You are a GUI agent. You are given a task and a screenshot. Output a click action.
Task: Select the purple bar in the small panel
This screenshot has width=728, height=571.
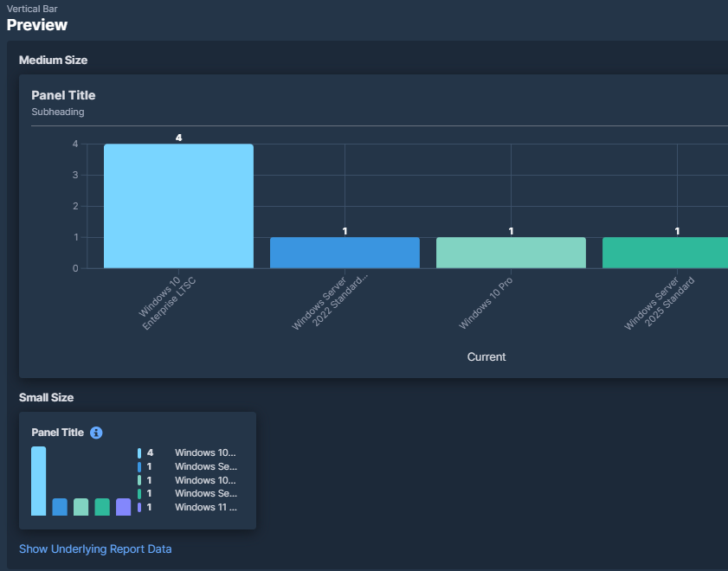pyautogui.click(x=123, y=508)
